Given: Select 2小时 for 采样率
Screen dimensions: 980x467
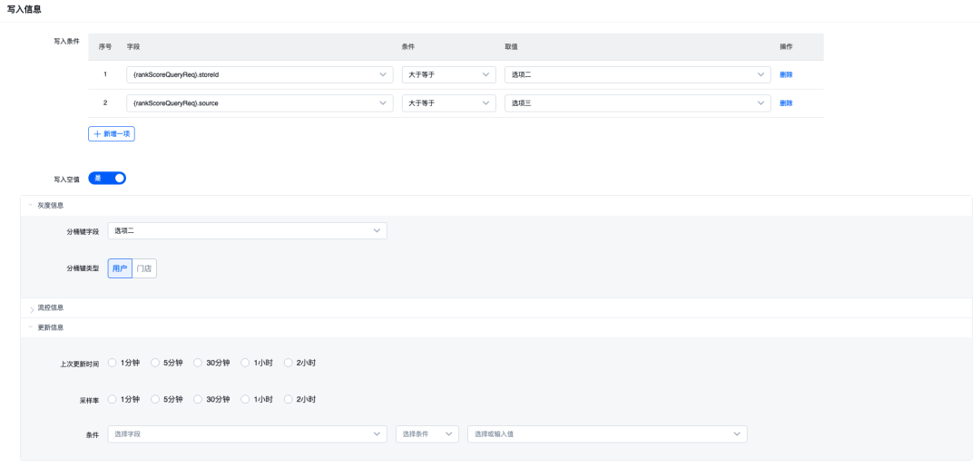Looking at the screenshot, I should 300,400.
